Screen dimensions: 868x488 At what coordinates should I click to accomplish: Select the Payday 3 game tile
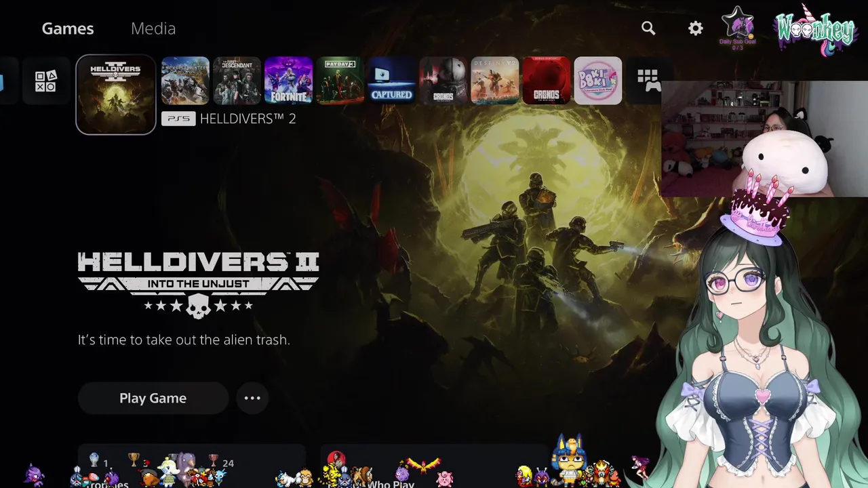click(340, 81)
